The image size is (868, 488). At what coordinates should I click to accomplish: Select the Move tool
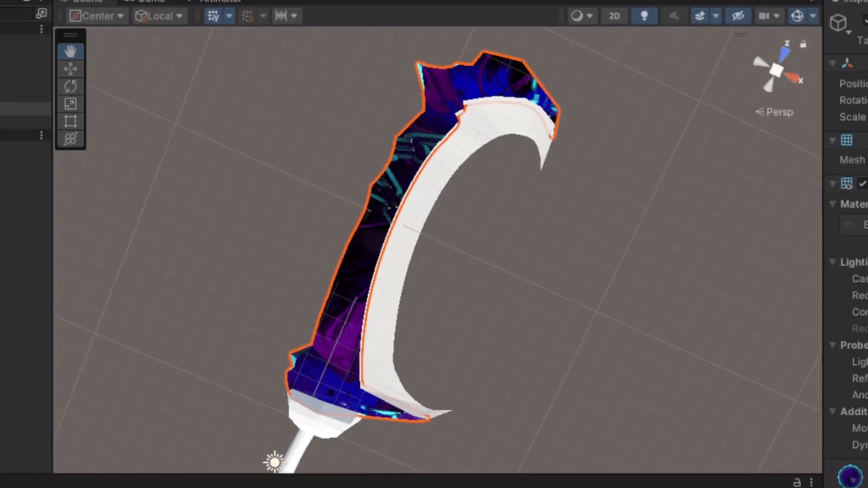70,69
